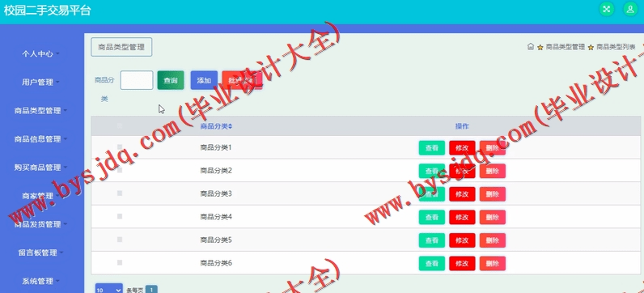
Task: Click 修改 for 商品分类1
Action: (462, 148)
